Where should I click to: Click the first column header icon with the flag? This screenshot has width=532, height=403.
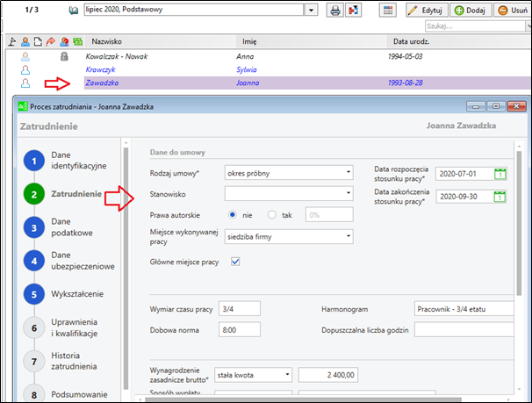click(12, 42)
